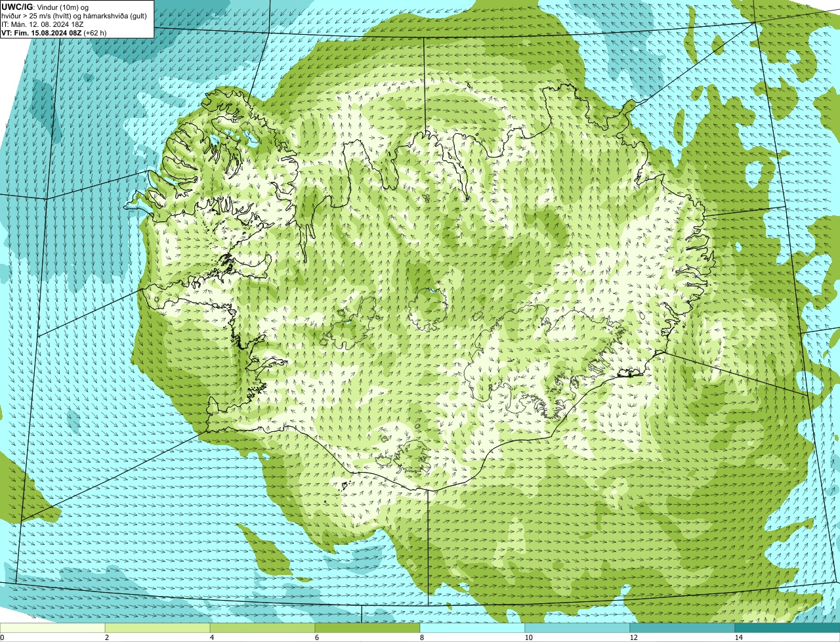Click the light green 2–4 m/s legend swatch
The width and height of the screenshot is (840, 642).
point(157,628)
